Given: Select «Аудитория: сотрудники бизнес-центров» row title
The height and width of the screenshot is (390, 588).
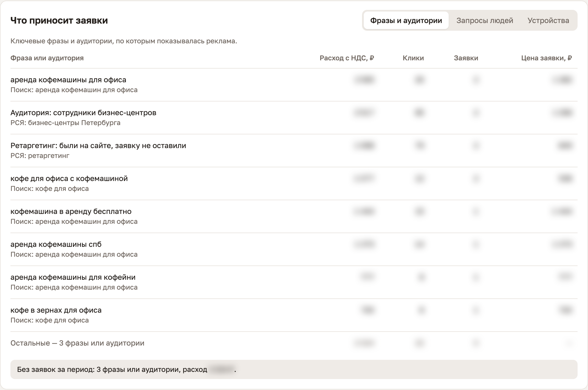Looking at the screenshot, I should 83,113.
